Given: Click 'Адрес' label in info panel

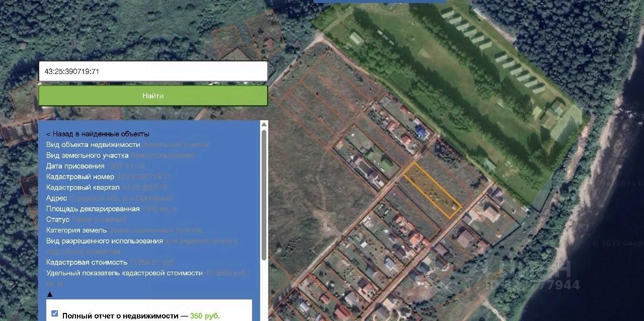Looking at the screenshot, I should tap(57, 198).
